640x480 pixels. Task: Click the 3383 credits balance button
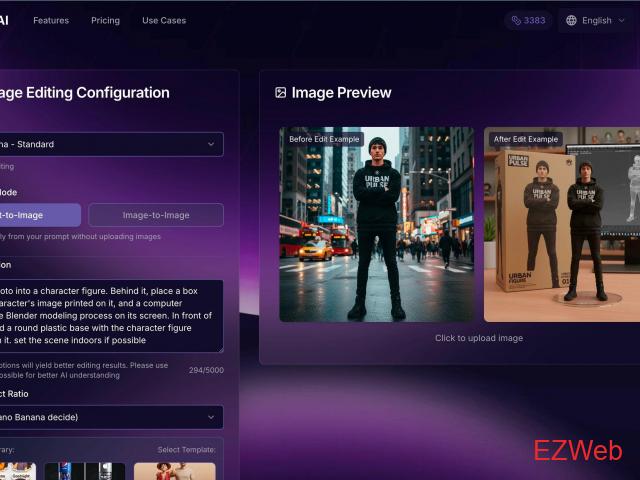pos(528,20)
